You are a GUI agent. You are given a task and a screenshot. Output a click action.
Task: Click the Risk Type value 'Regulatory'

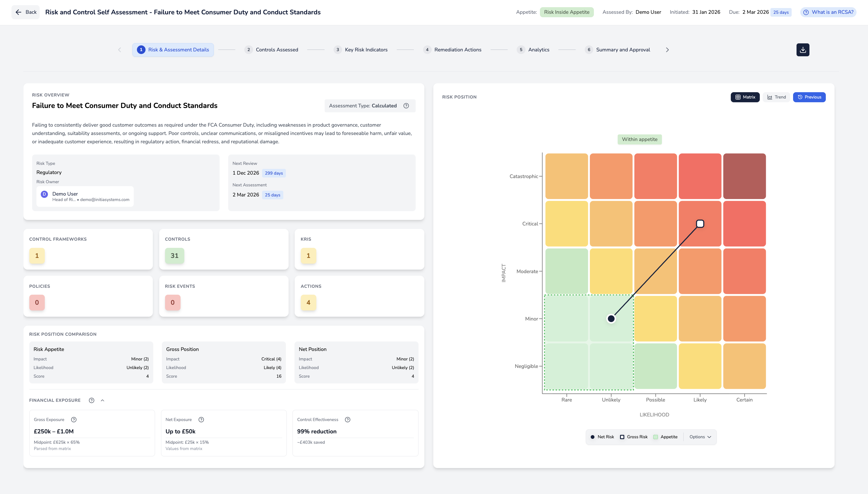pyautogui.click(x=49, y=172)
